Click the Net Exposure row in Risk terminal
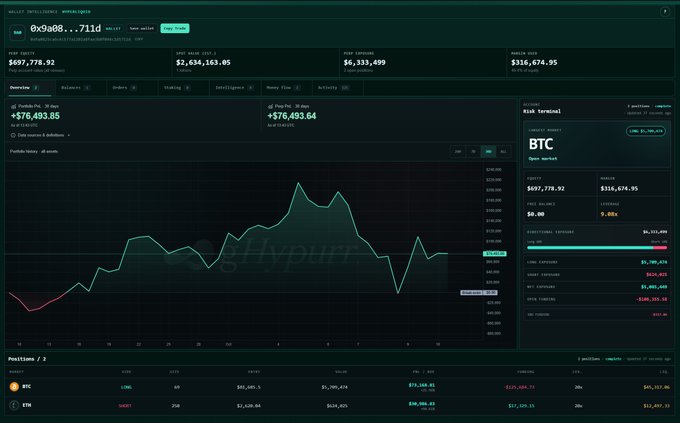This screenshot has height=423, width=680. pyautogui.click(x=597, y=287)
